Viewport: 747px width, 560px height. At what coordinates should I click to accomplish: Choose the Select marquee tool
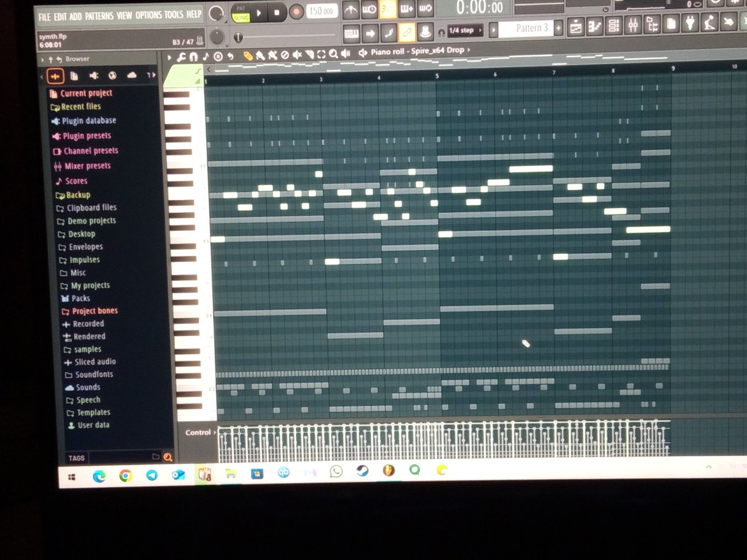321,54
